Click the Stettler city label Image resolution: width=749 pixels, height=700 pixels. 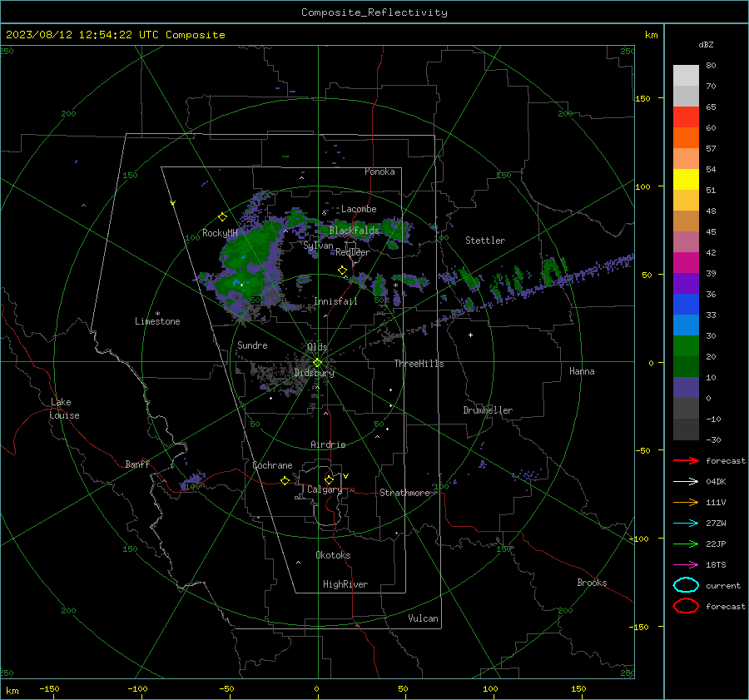(485, 241)
